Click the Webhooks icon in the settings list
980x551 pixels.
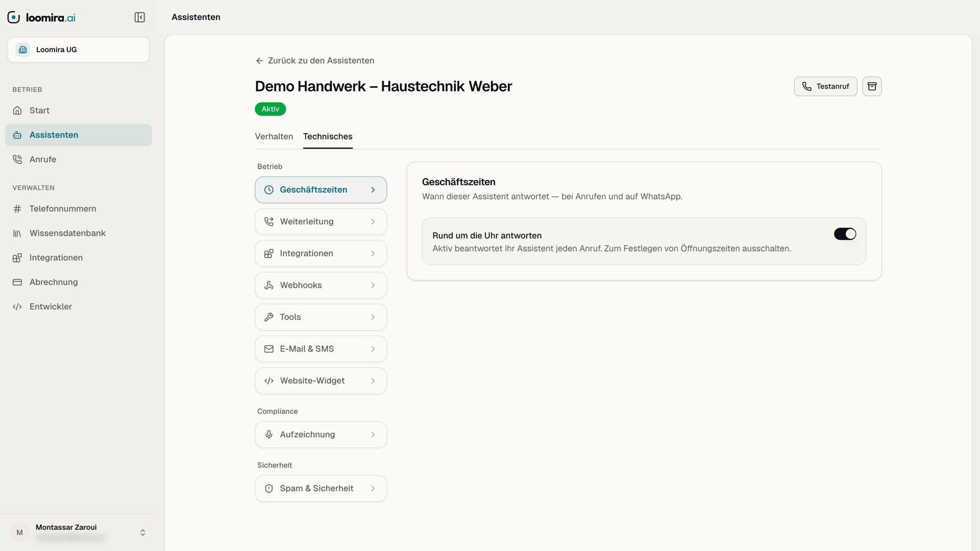tap(269, 285)
